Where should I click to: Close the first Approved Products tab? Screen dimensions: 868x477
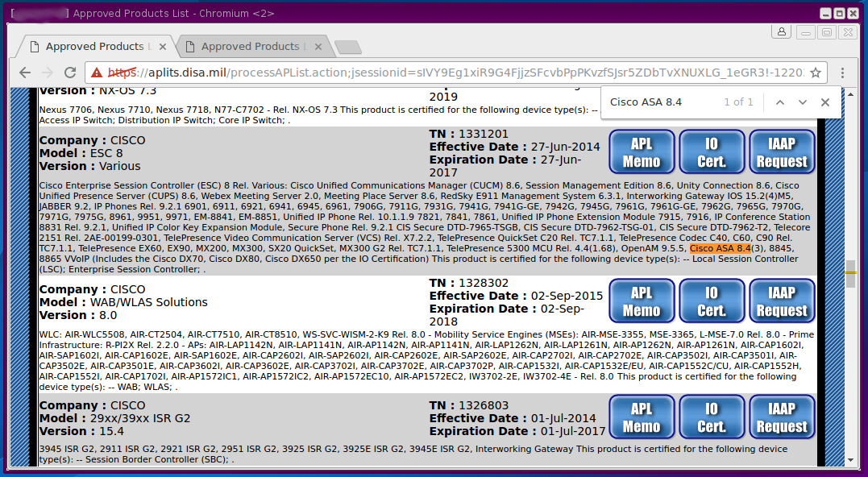click(x=164, y=47)
